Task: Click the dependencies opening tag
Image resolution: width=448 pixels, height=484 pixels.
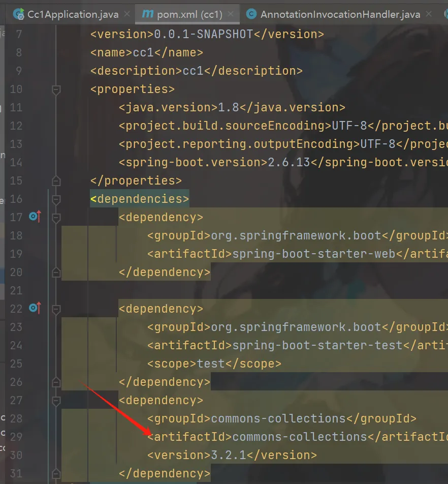Action: (140, 199)
